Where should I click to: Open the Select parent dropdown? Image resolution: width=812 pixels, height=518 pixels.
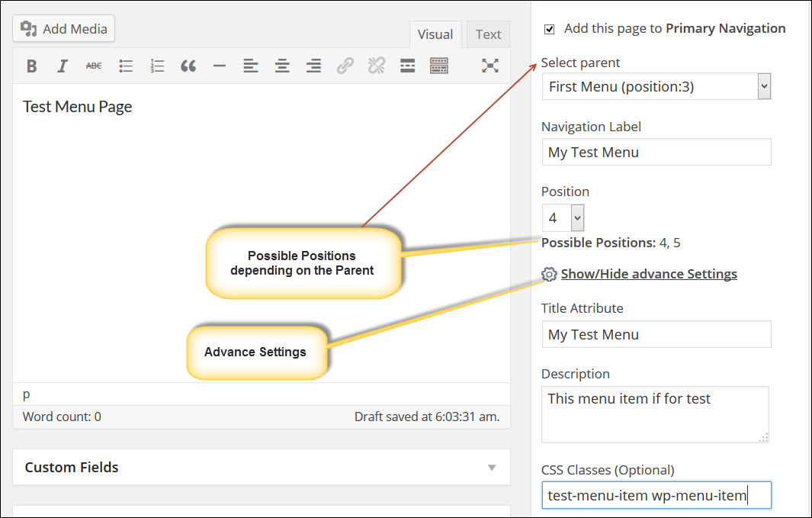point(656,86)
